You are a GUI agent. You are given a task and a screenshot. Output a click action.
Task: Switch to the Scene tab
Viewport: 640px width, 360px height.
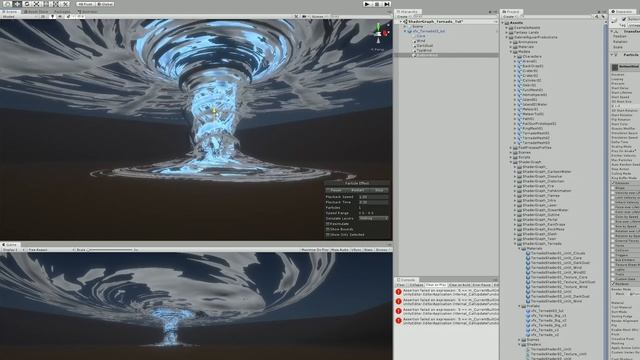click(10, 12)
